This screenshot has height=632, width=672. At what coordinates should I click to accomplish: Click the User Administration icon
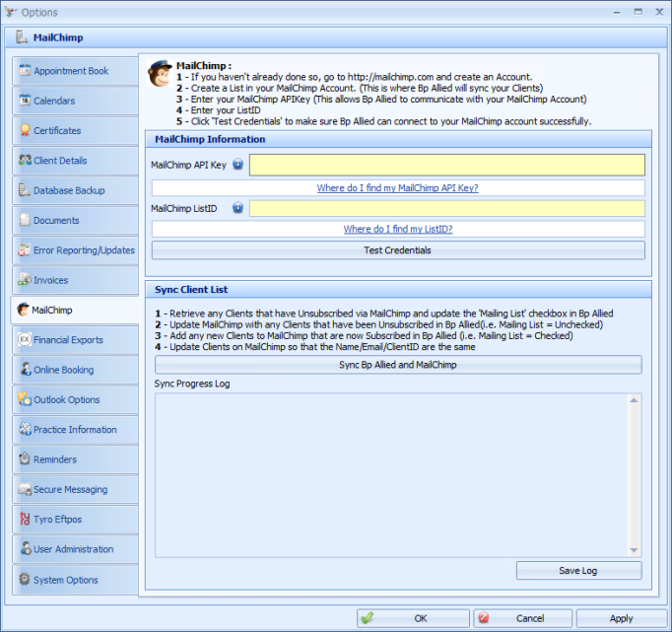tap(26, 548)
